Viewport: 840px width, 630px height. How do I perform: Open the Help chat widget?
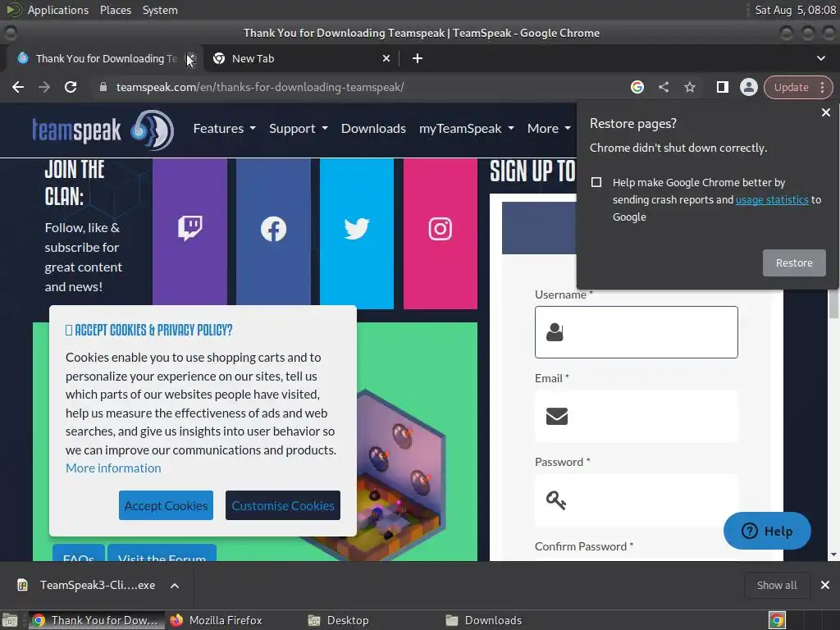767,531
